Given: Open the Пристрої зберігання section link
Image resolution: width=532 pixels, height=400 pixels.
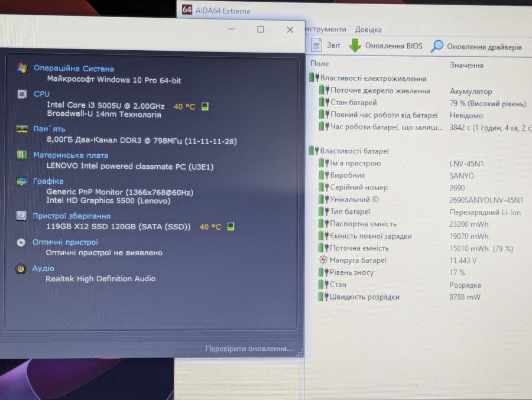Looking at the screenshot, I should coord(72,216).
